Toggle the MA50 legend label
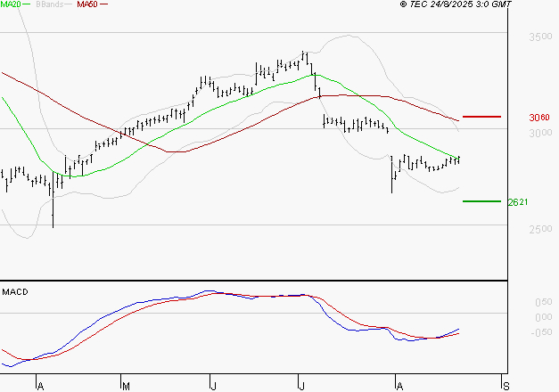 (87, 4)
